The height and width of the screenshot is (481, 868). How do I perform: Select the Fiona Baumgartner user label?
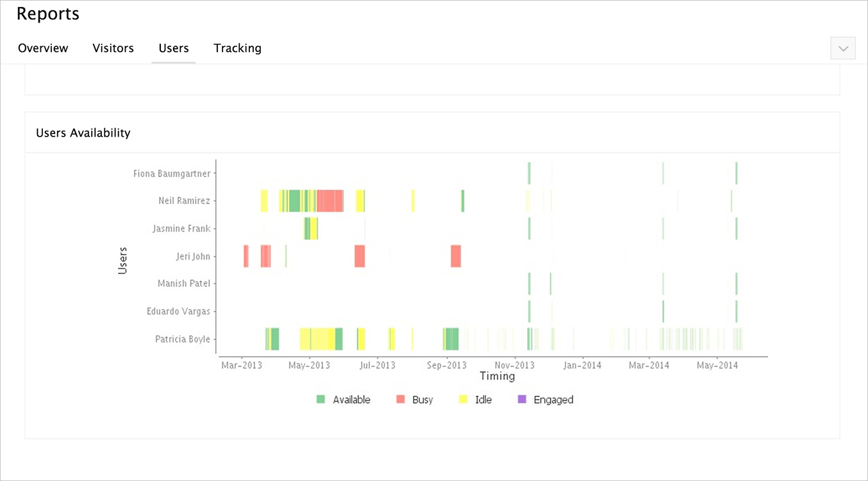pos(172,173)
